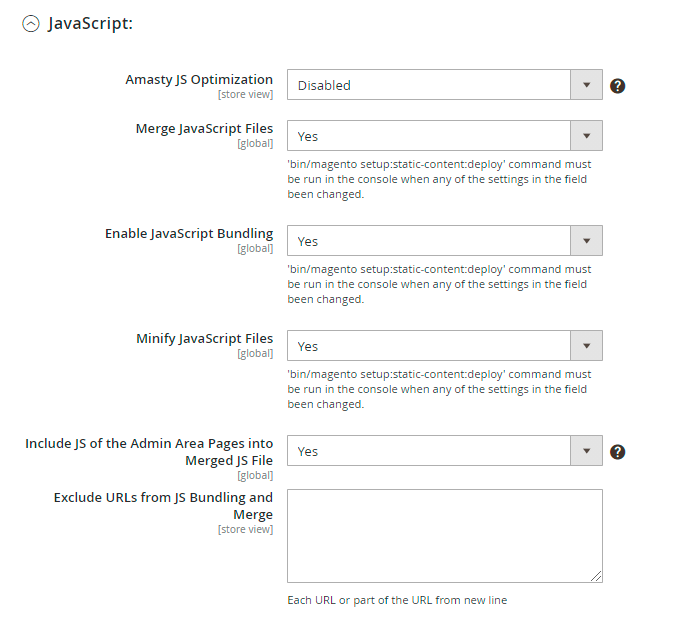Click the arrow icon on Amasty JS Optimization select
Screen dimensions: 685x628
pos(586,85)
